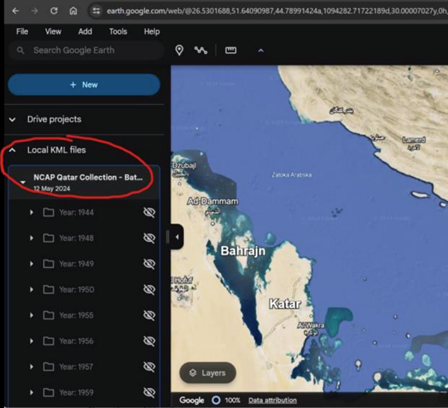Reload the page
The width and height of the screenshot is (448, 408).
pyautogui.click(x=54, y=11)
